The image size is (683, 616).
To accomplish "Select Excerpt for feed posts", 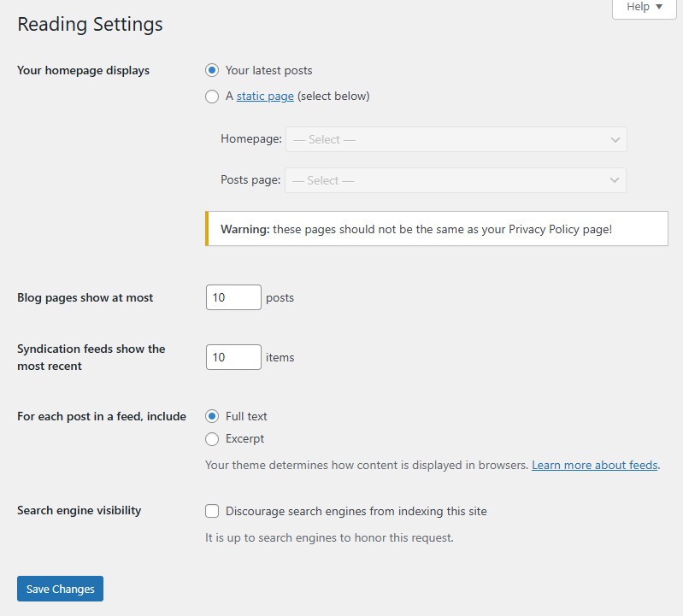I will (x=212, y=439).
